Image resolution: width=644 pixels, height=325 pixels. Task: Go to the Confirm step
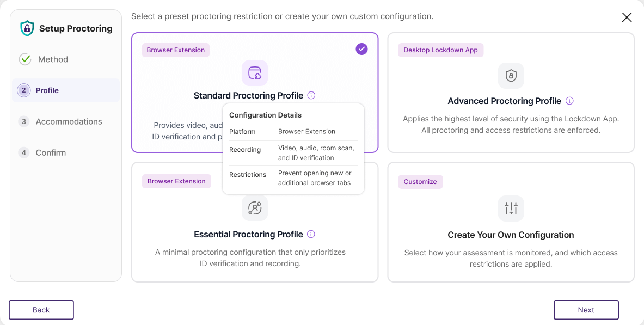(50, 152)
